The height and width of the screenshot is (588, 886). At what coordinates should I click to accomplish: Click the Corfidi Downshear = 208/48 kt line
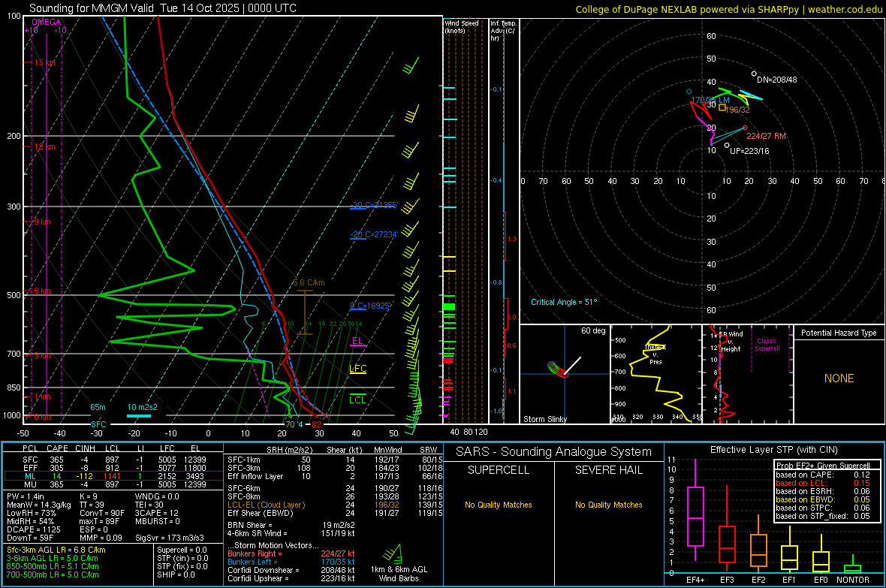click(x=291, y=570)
